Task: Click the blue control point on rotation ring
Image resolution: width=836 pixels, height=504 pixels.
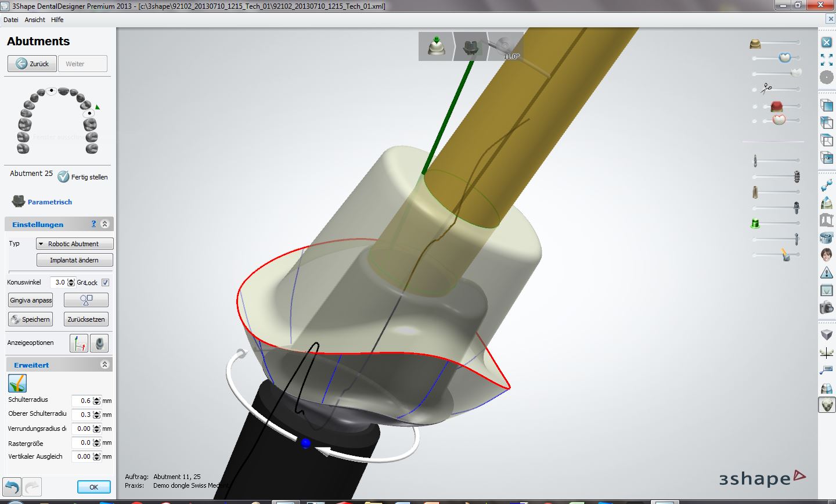Action: pos(306,444)
